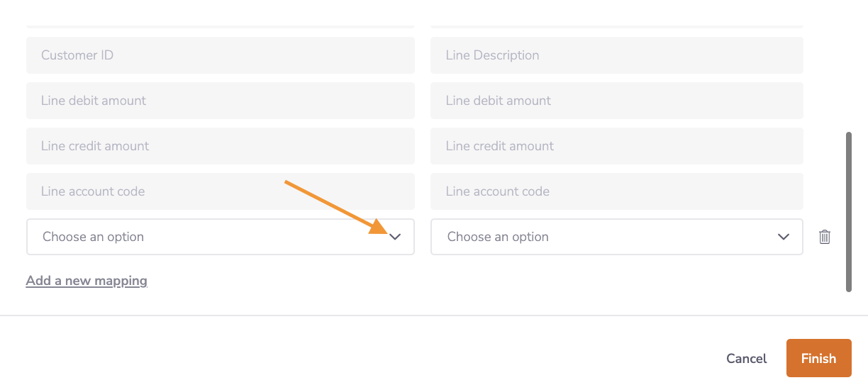Expand the left Choose an option chevron
This screenshot has height=385, width=868.
pyautogui.click(x=396, y=237)
